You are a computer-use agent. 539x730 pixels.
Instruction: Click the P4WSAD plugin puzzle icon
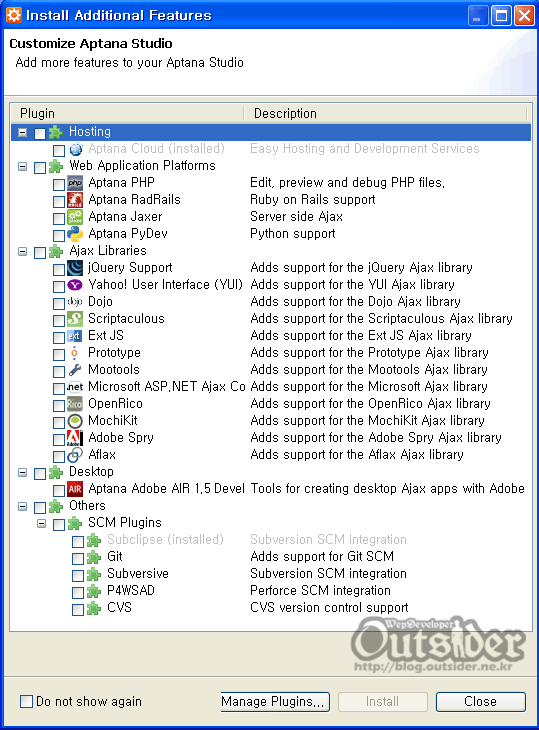pos(94,591)
